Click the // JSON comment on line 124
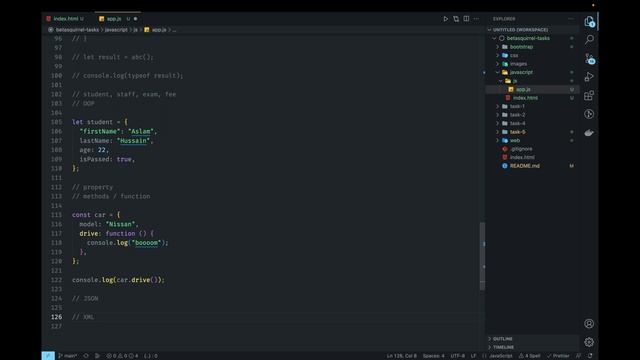 85,298
